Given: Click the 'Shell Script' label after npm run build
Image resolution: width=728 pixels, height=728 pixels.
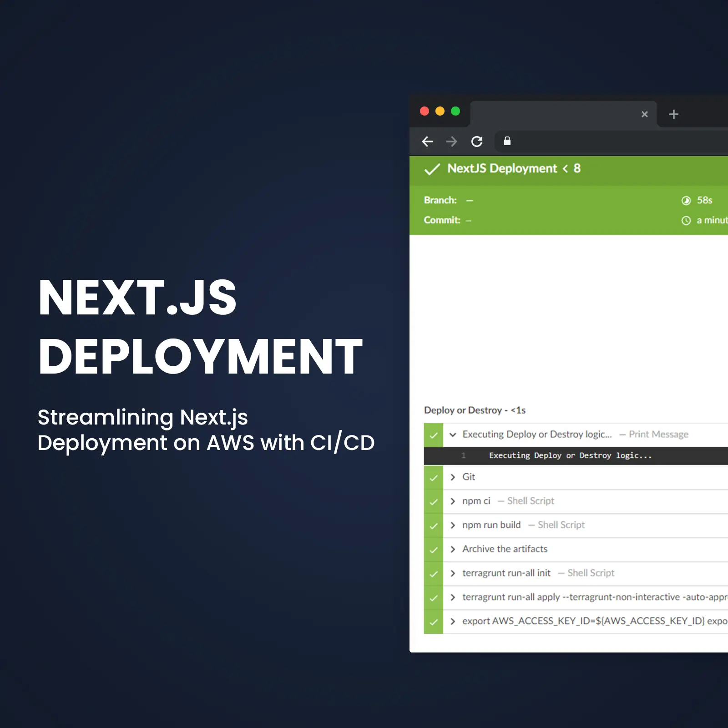Looking at the screenshot, I should (x=561, y=525).
